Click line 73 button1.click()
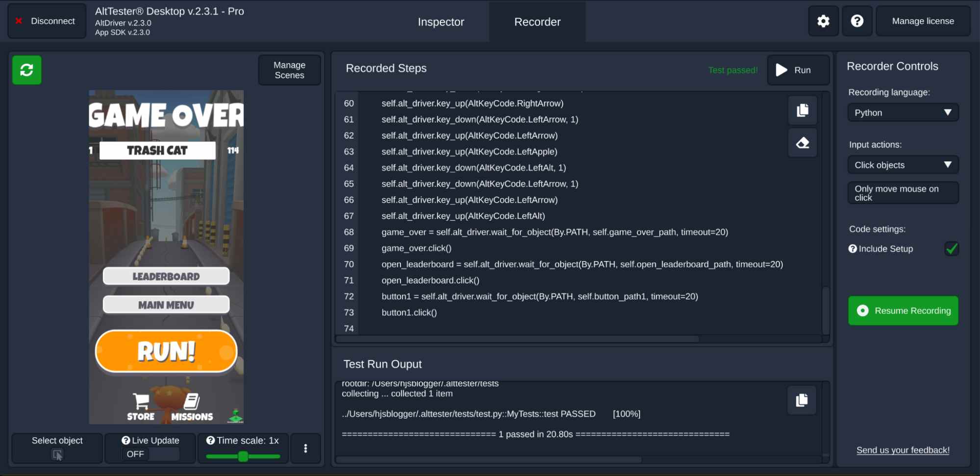Image resolution: width=980 pixels, height=476 pixels. (x=409, y=313)
